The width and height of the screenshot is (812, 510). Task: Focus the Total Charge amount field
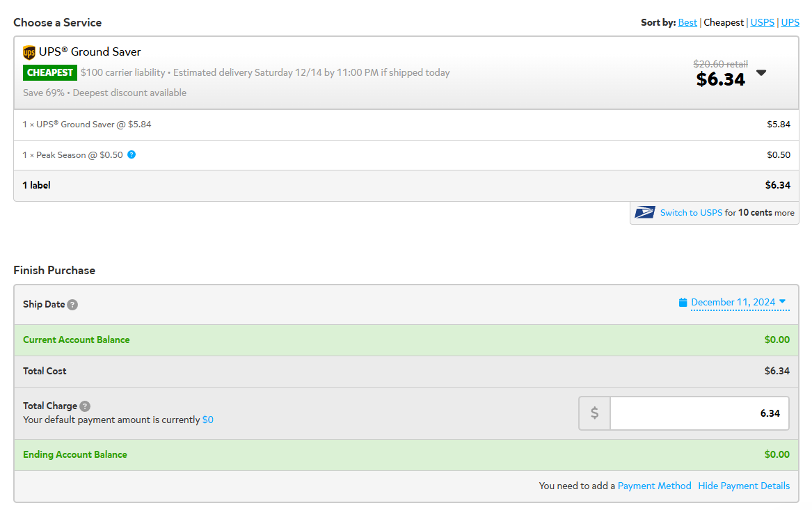[x=699, y=413]
